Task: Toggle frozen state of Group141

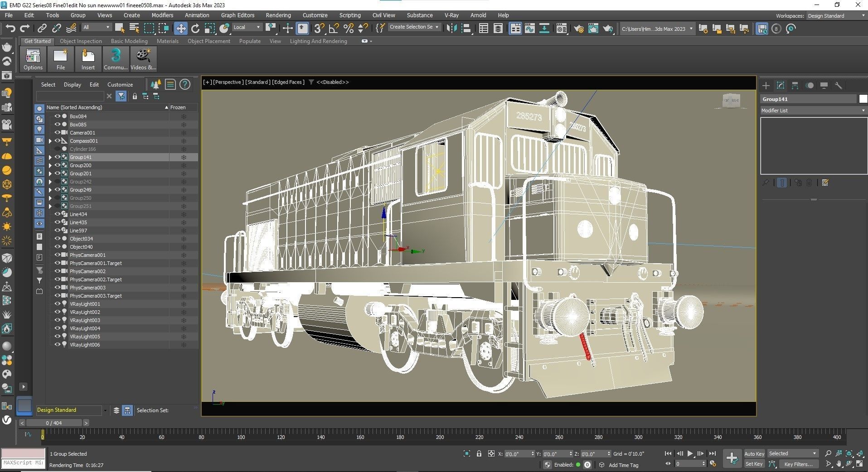Action: [184, 157]
